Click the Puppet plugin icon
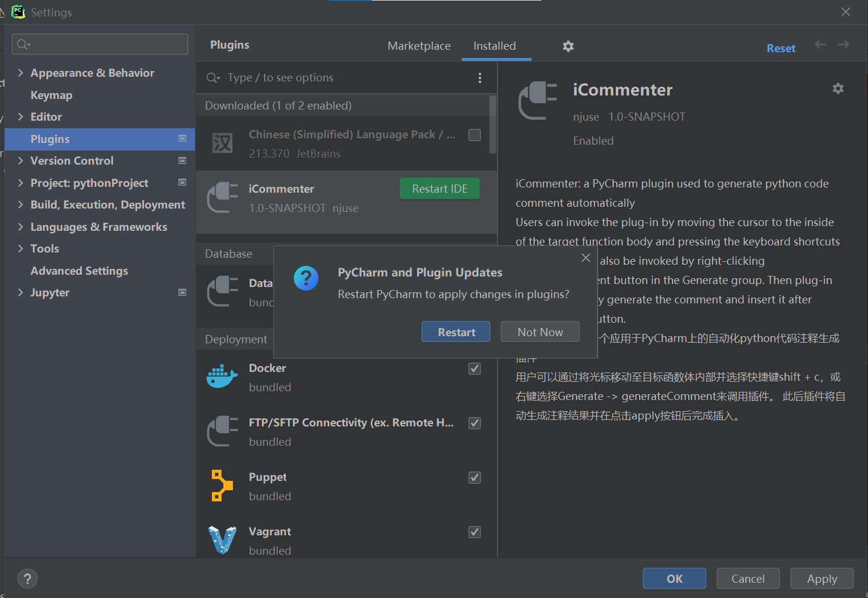Viewport: 868px width, 598px height. point(222,485)
